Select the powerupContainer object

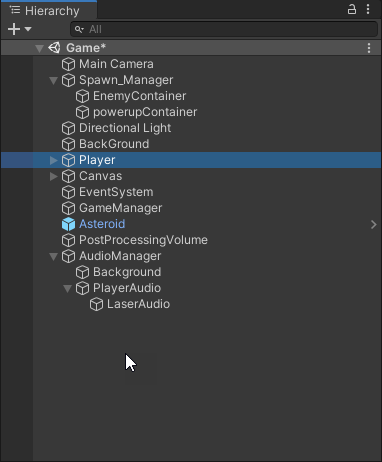(x=145, y=112)
